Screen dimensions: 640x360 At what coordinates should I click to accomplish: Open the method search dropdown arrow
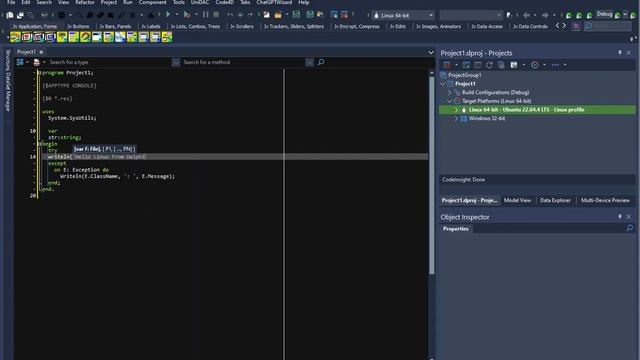[x=309, y=62]
